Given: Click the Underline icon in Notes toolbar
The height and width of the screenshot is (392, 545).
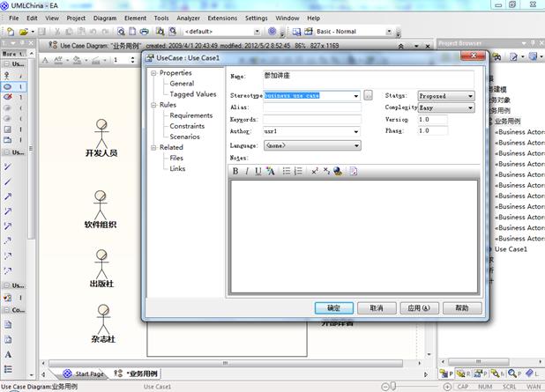Looking at the screenshot, I should [258, 171].
